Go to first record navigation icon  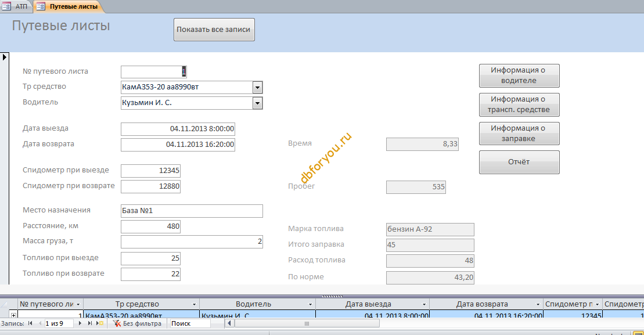[30, 323]
